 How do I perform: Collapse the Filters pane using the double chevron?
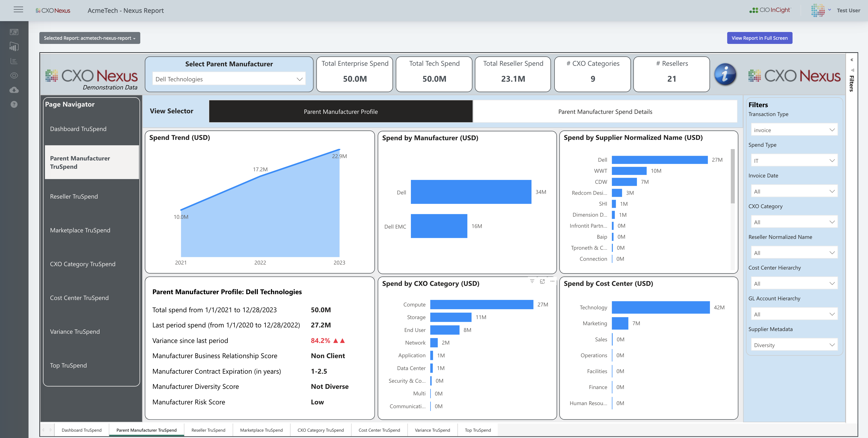click(x=852, y=60)
